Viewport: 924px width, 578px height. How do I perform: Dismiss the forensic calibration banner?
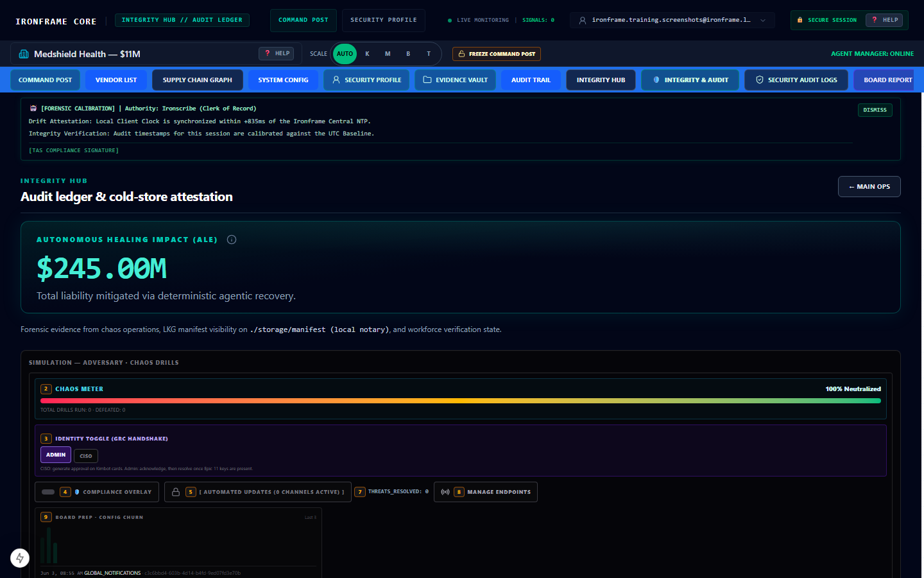pos(875,110)
